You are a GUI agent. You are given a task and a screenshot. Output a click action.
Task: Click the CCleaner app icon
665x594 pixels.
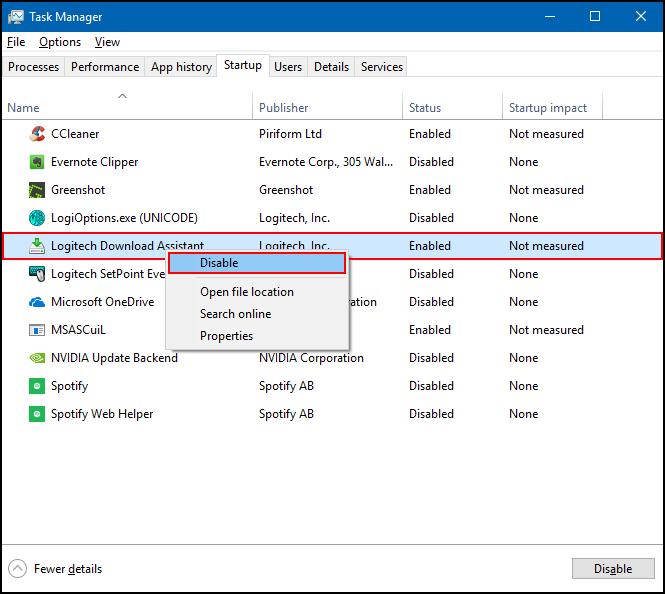point(37,134)
